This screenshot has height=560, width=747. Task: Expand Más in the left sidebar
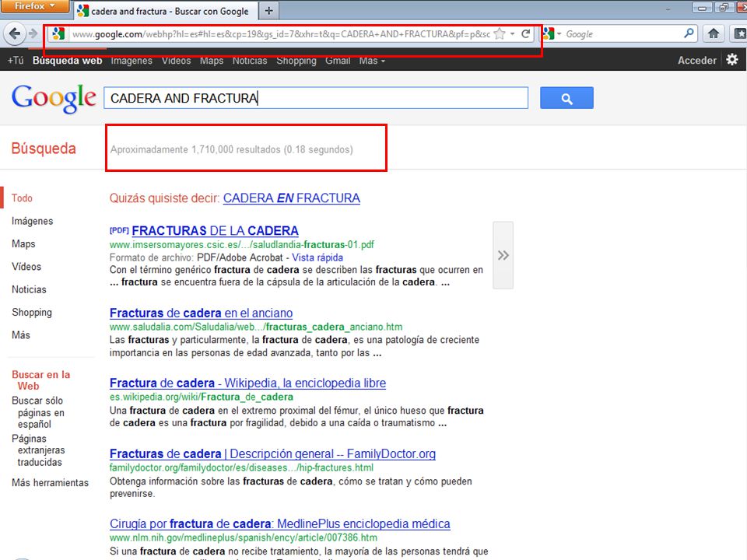click(x=21, y=335)
